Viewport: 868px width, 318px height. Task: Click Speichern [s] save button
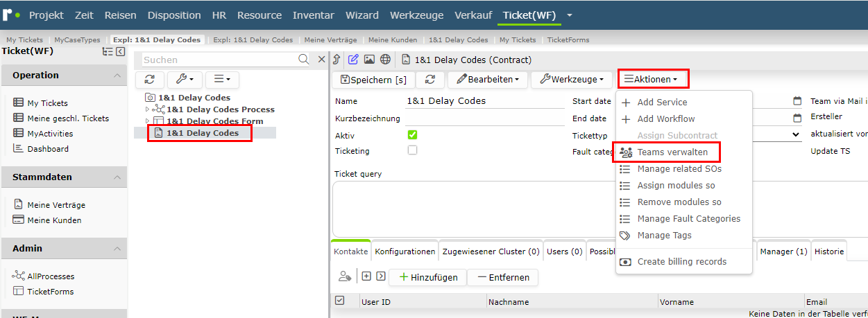pyautogui.click(x=373, y=80)
